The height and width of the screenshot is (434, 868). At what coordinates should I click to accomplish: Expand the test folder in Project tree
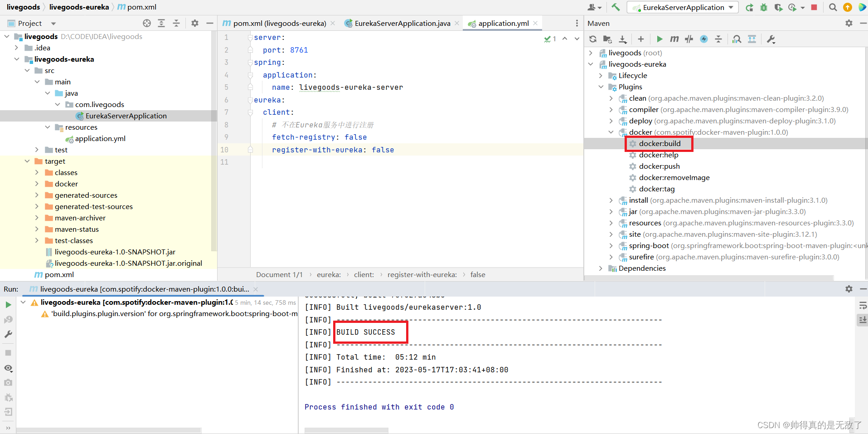point(37,150)
